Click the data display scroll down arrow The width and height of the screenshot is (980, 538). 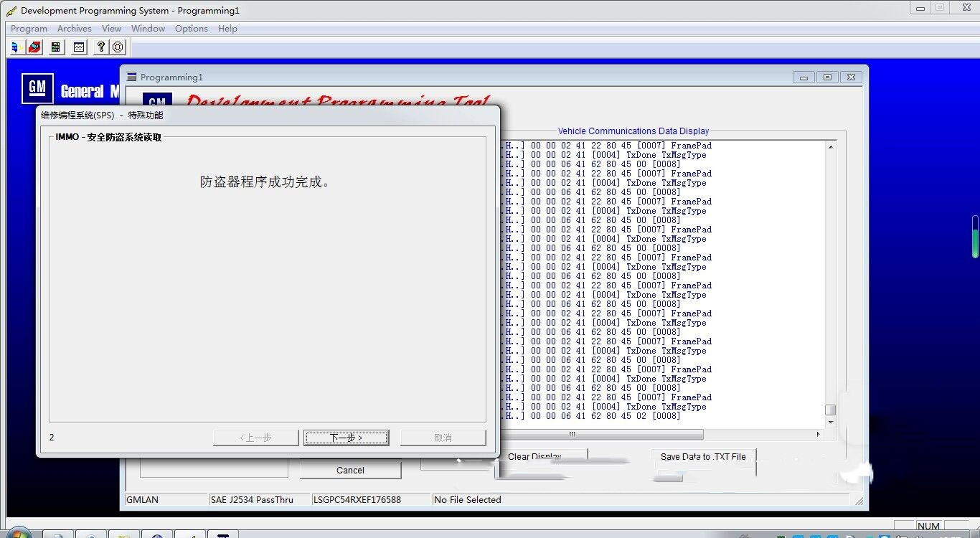831,423
